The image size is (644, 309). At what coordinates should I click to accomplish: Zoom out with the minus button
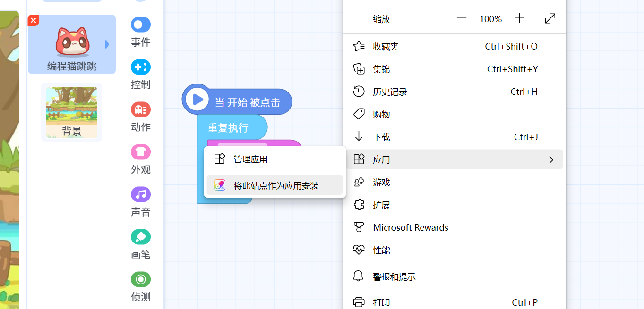(462, 19)
